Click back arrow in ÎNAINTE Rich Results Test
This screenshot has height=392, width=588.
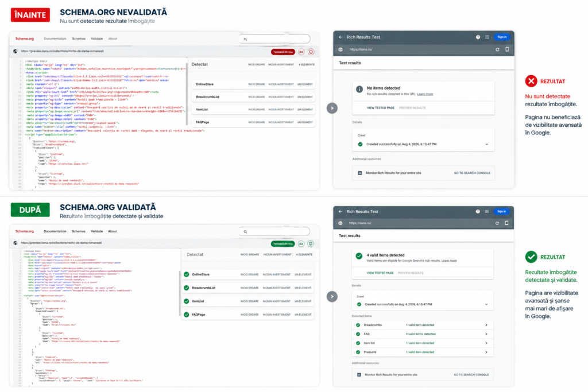pos(341,37)
